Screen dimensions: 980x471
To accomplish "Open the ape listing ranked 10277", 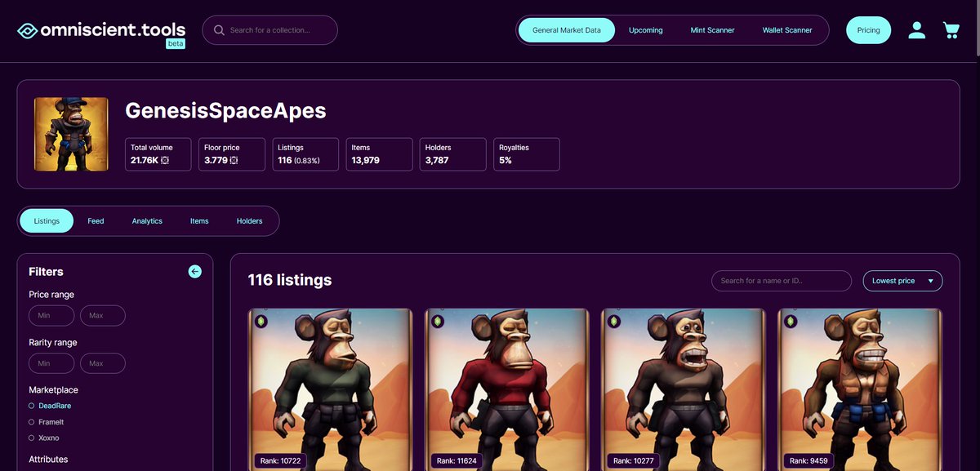I will click(x=684, y=389).
